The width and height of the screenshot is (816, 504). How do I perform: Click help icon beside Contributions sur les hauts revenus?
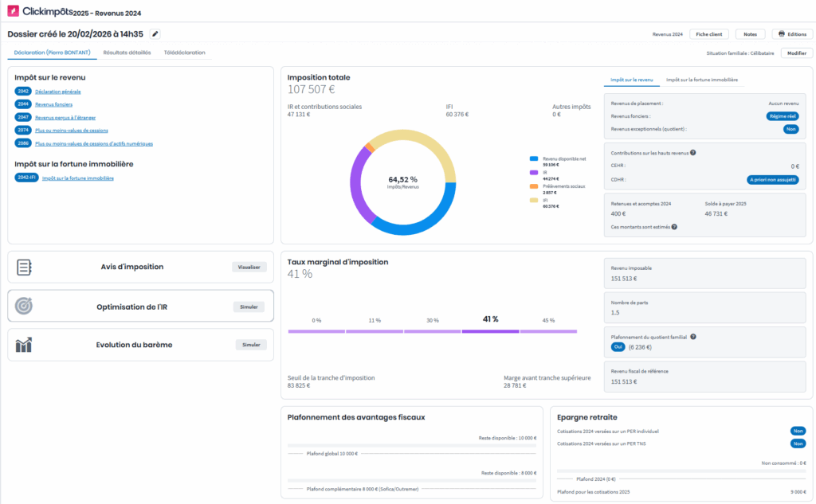click(x=692, y=153)
